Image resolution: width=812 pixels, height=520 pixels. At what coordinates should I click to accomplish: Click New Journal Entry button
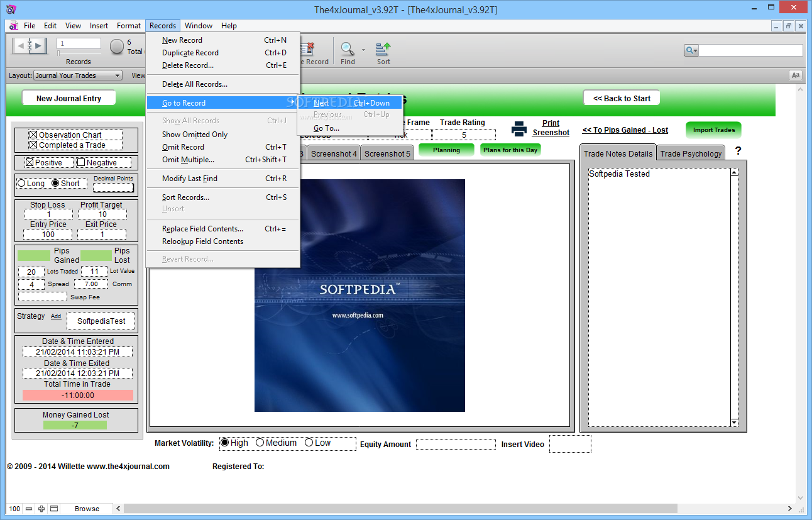[69, 98]
